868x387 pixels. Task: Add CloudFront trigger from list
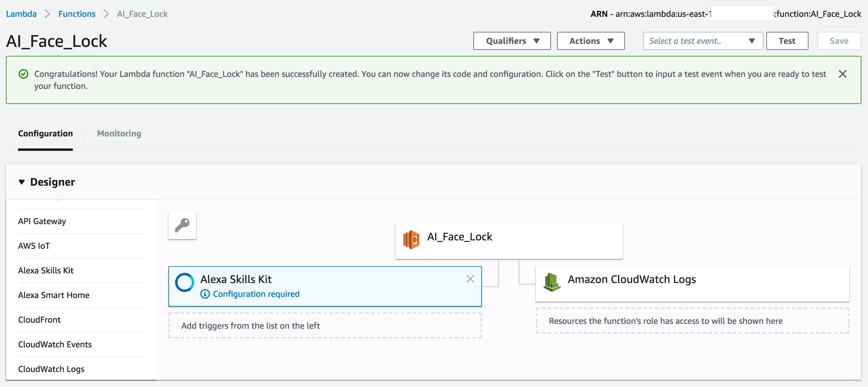coord(81,320)
